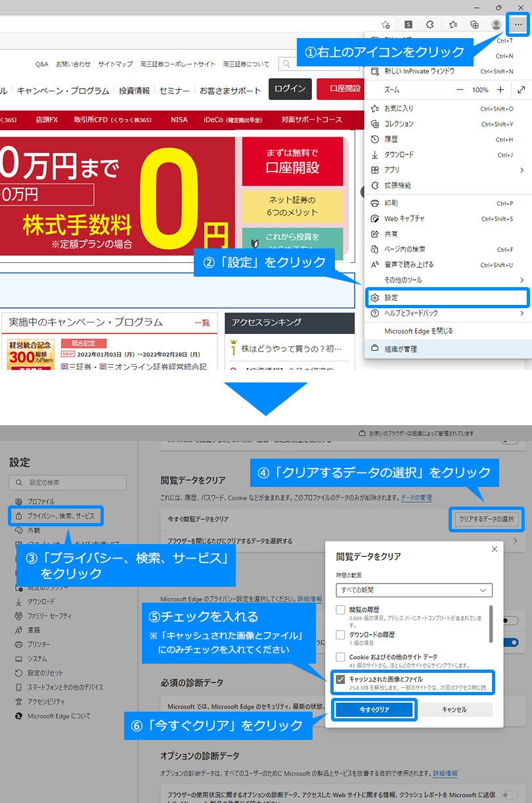Focus the 設定の検索 search field

point(68,482)
